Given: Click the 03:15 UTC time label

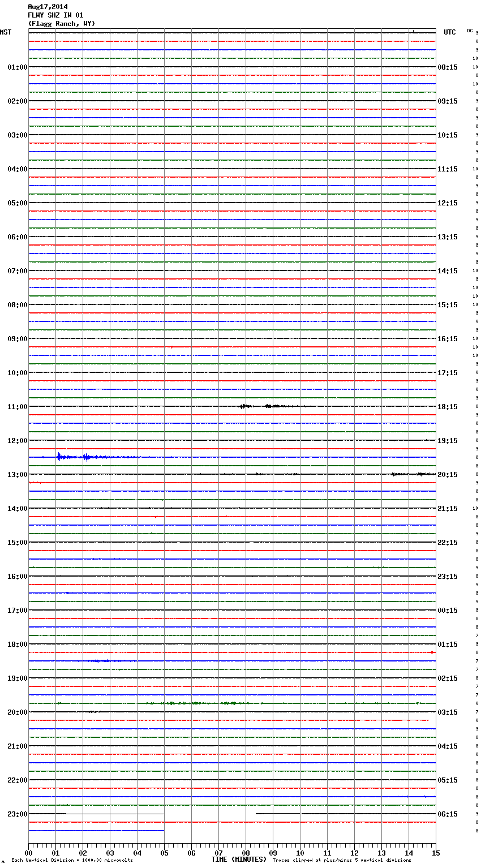Looking at the screenshot, I should pos(448,712).
